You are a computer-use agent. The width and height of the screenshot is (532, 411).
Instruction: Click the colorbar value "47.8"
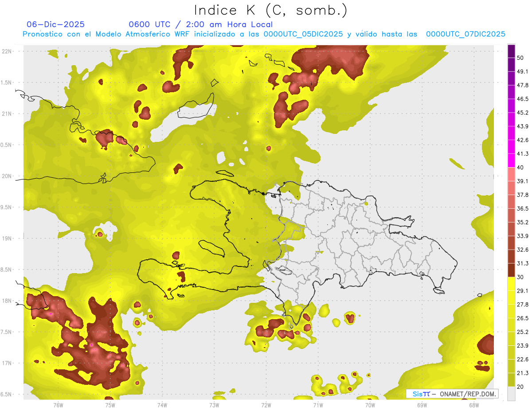tap(523, 85)
